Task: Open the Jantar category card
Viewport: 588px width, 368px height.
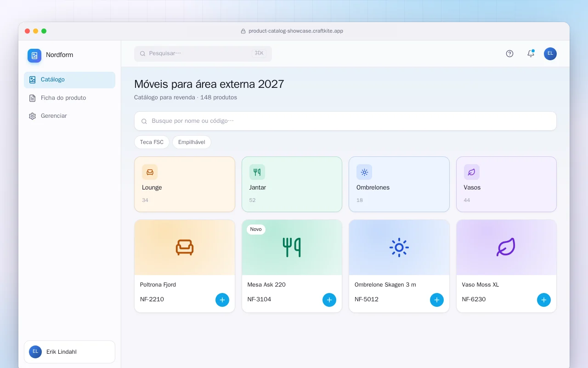Action: point(292,184)
